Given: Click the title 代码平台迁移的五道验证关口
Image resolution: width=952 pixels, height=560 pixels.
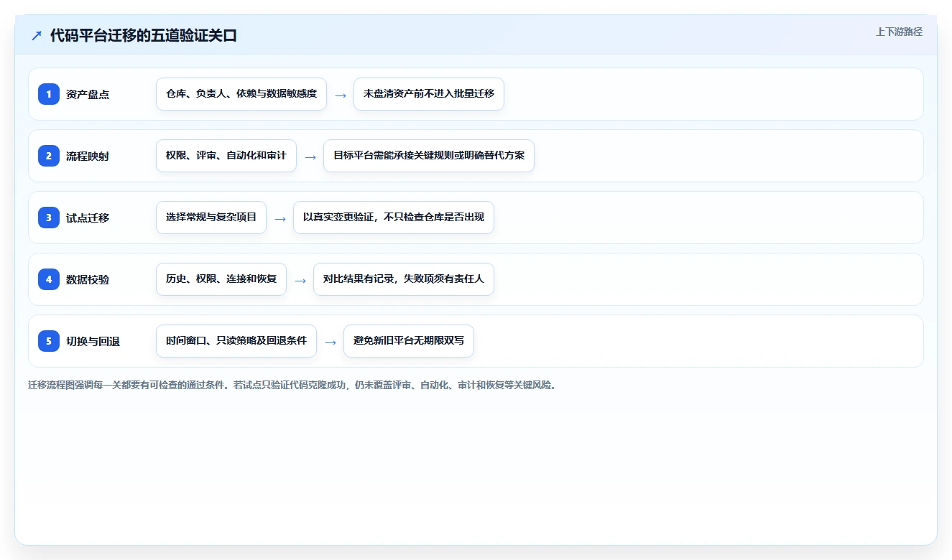Looking at the screenshot, I should [x=144, y=35].
